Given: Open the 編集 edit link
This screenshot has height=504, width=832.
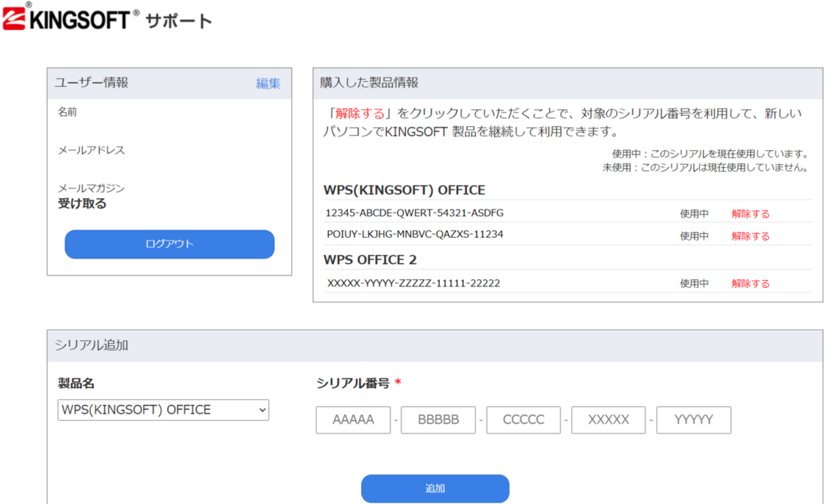Looking at the screenshot, I should tap(268, 83).
